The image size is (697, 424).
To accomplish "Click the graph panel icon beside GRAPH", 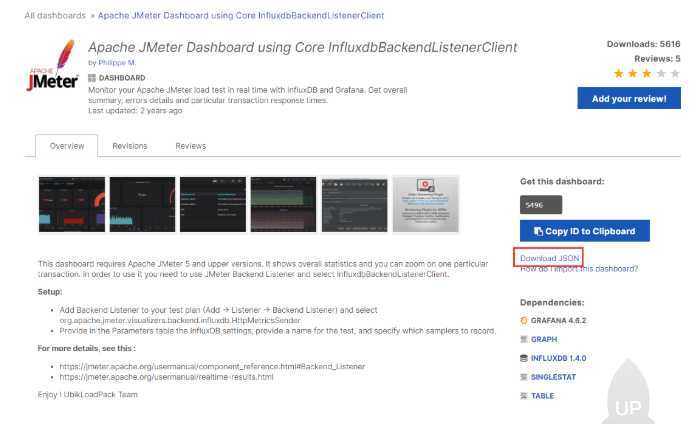I will point(524,340).
